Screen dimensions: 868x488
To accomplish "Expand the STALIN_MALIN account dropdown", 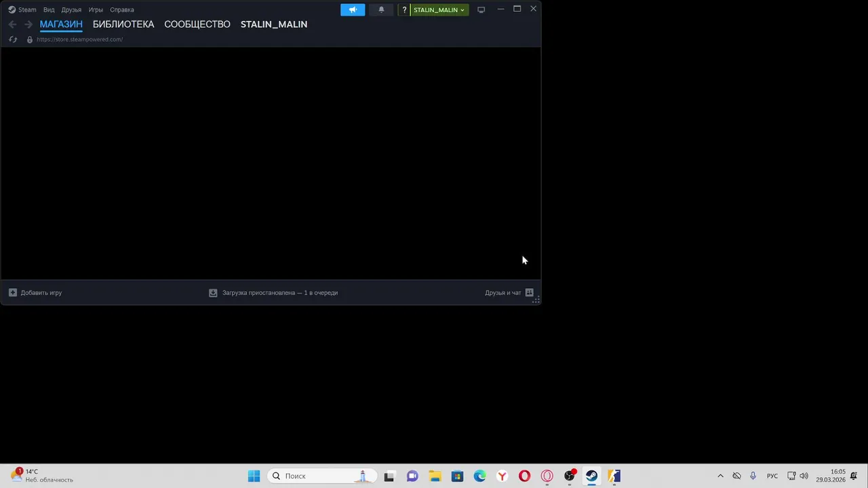I will click(439, 9).
